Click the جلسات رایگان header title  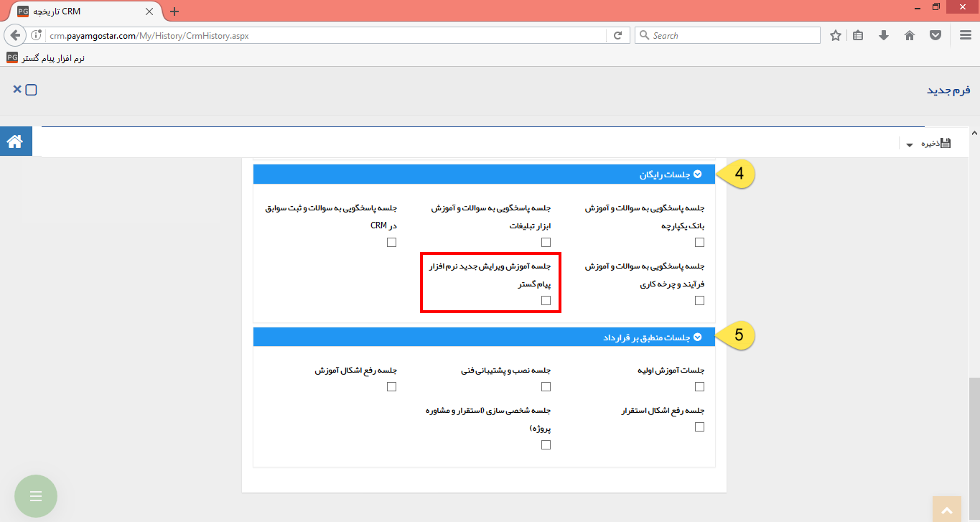pos(664,174)
